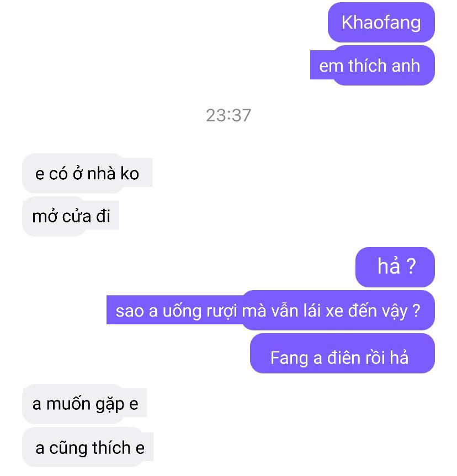Click the 23:37 timestamp label
The image size is (457, 476).
click(228, 115)
